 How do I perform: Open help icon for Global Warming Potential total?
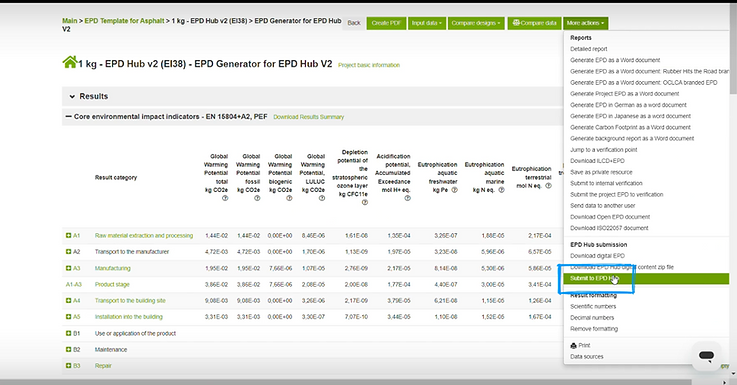[225, 198]
